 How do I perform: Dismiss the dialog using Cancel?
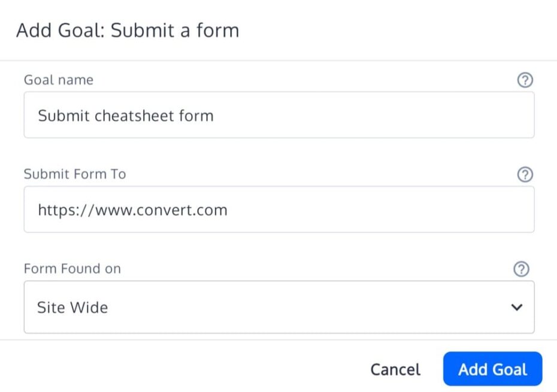click(395, 369)
